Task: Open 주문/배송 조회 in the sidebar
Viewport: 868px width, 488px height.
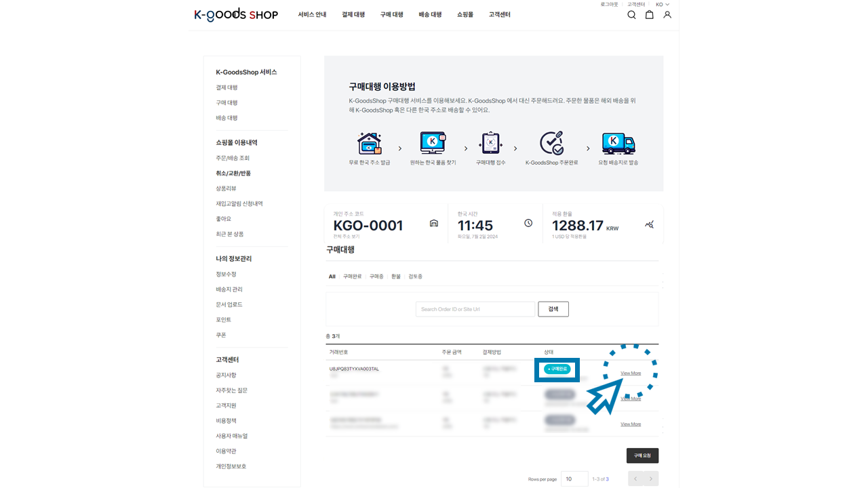Action: [x=233, y=158]
